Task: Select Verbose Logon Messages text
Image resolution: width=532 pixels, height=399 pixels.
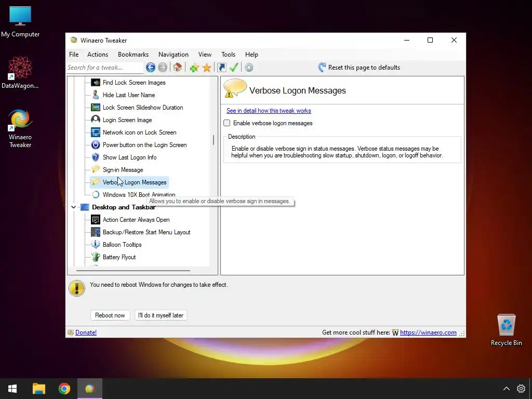Action: (135, 182)
